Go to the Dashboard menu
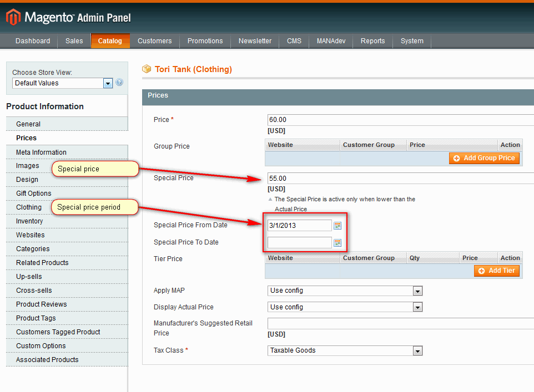Viewport: 534px width, 392px height. coord(33,41)
